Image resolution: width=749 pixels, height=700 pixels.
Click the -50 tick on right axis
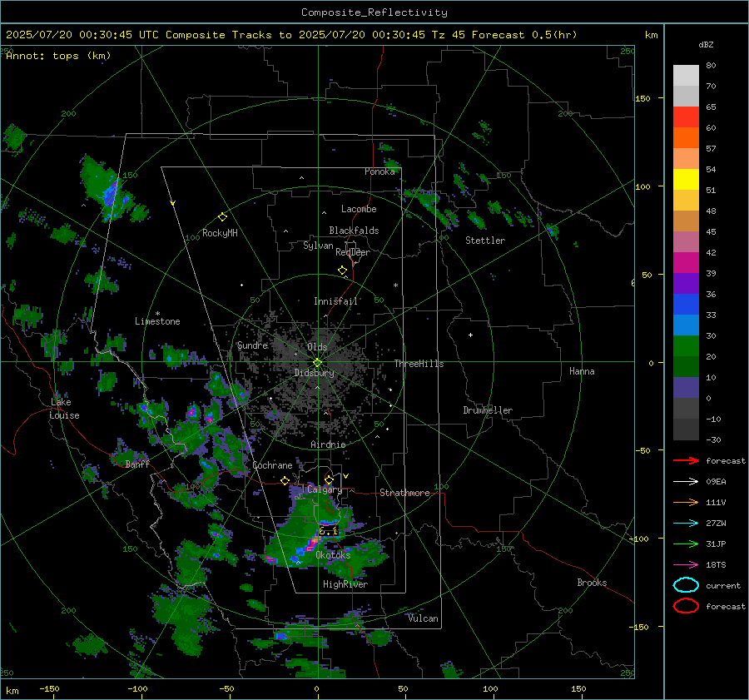pyautogui.click(x=643, y=450)
